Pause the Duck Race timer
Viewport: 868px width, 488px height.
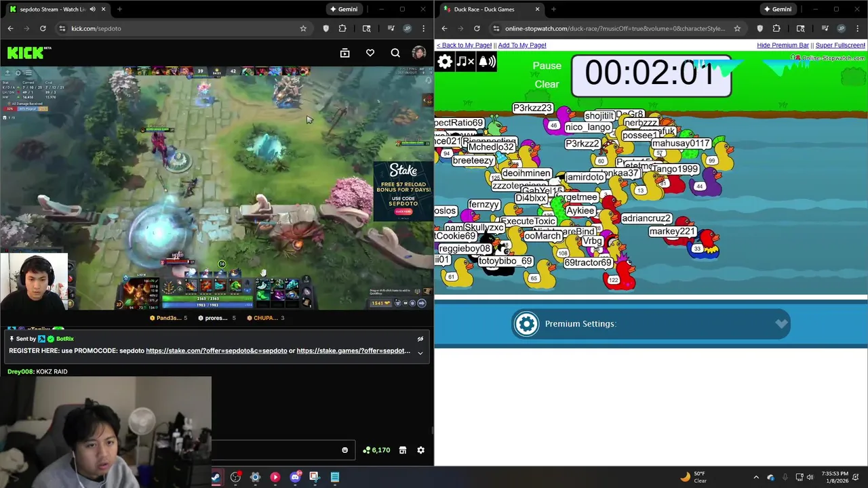(x=547, y=66)
